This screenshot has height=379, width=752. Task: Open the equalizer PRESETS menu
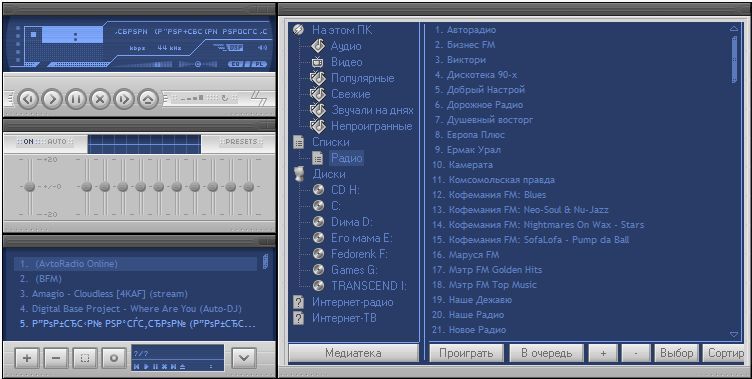[x=241, y=142]
